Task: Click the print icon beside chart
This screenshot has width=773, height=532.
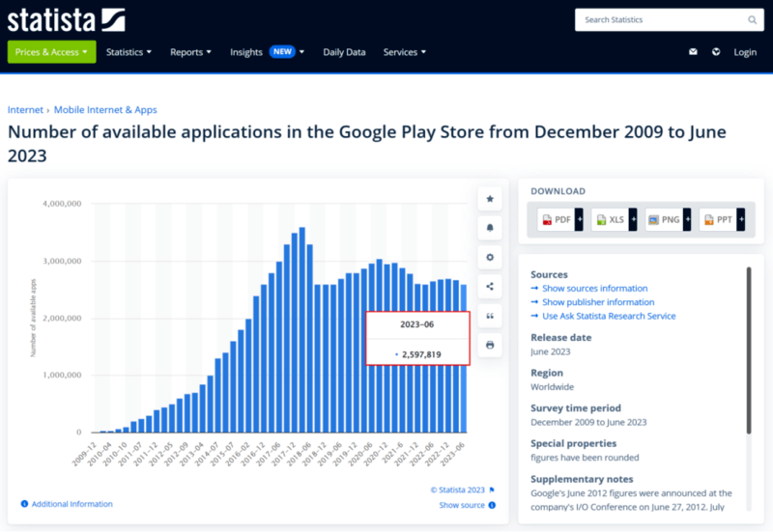Action: [490, 345]
